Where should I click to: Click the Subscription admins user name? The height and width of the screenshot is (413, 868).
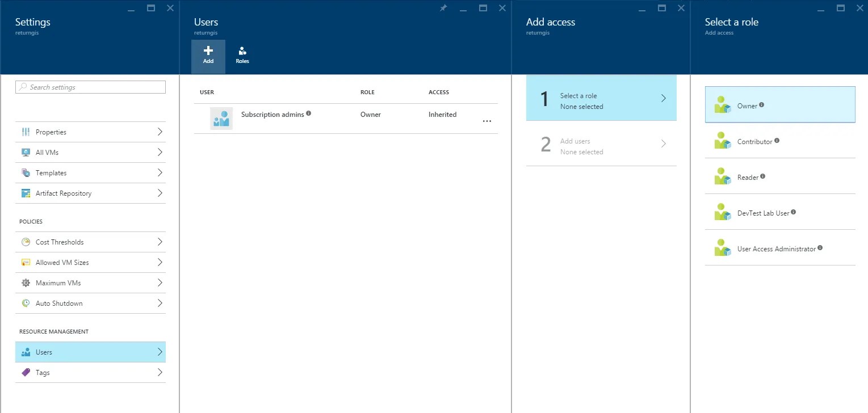pos(272,115)
